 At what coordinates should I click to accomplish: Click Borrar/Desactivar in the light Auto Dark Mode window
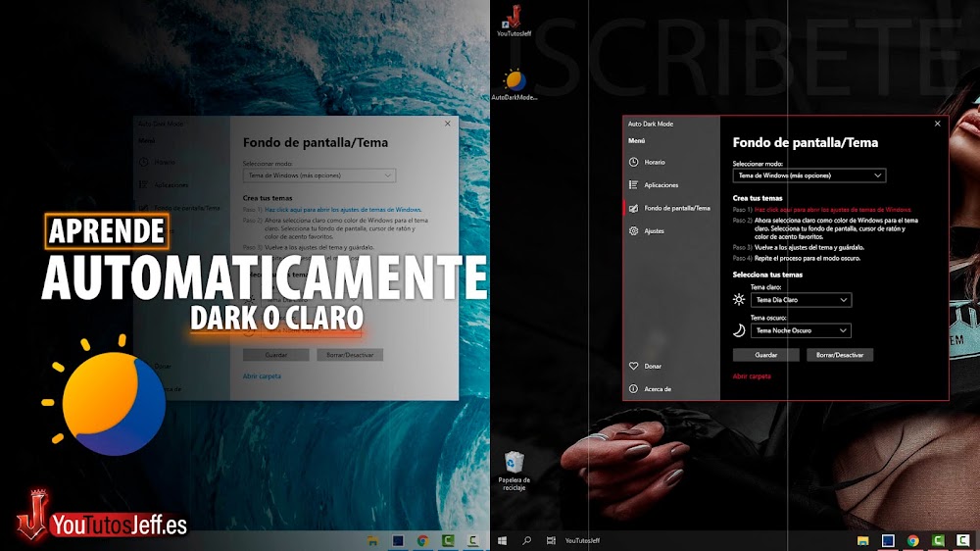[350, 355]
